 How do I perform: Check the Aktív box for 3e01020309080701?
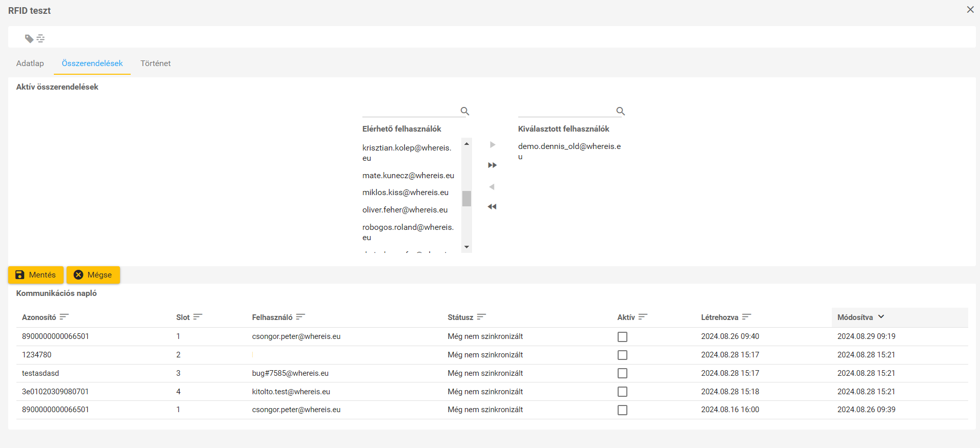click(622, 392)
